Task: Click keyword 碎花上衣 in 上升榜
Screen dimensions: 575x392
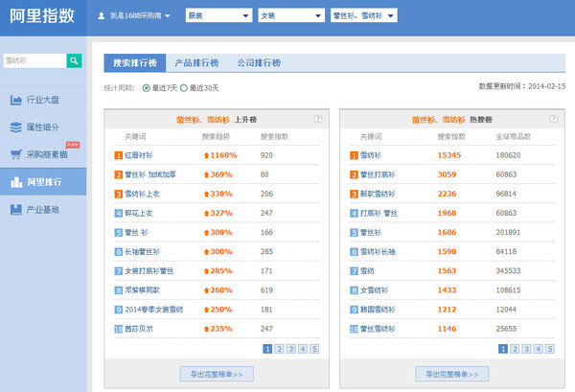Action: (139, 213)
